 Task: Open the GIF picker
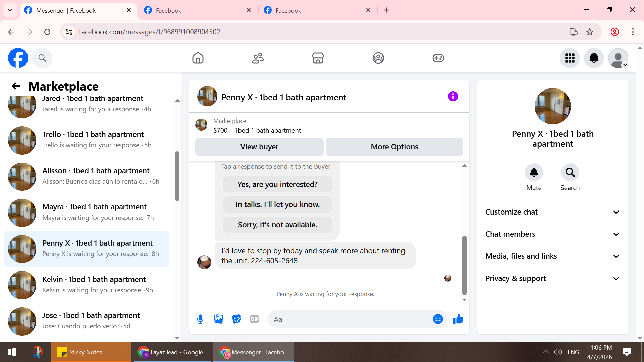point(255,319)
